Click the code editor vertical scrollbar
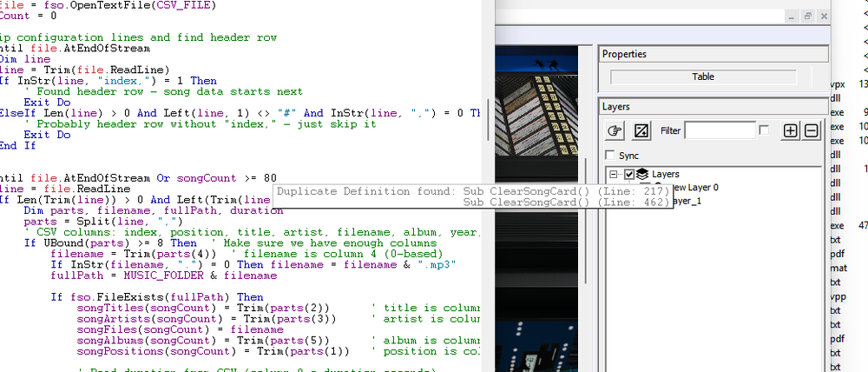This screenshot has height=372, width=868. click(488, 119)
